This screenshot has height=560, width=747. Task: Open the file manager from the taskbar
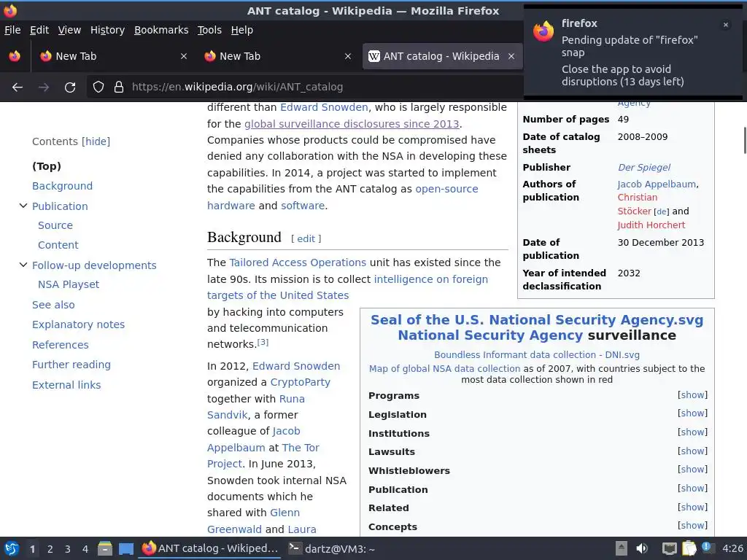point(104,548)
